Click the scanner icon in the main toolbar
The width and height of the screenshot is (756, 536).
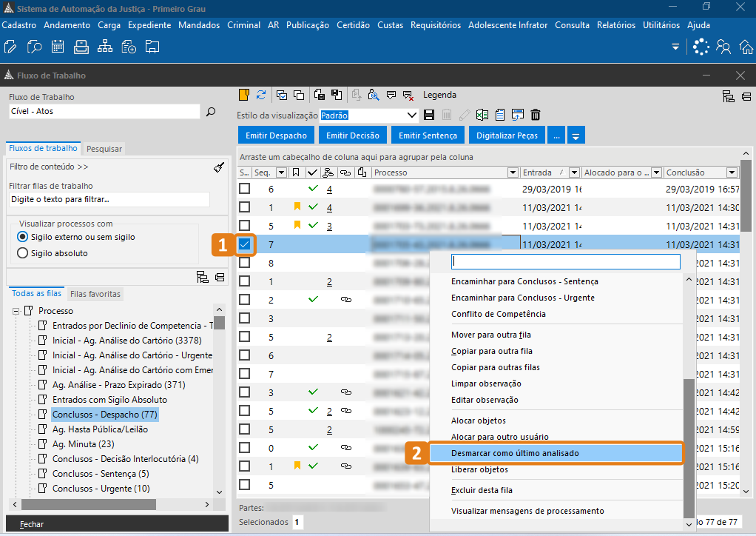click(81, 47)
